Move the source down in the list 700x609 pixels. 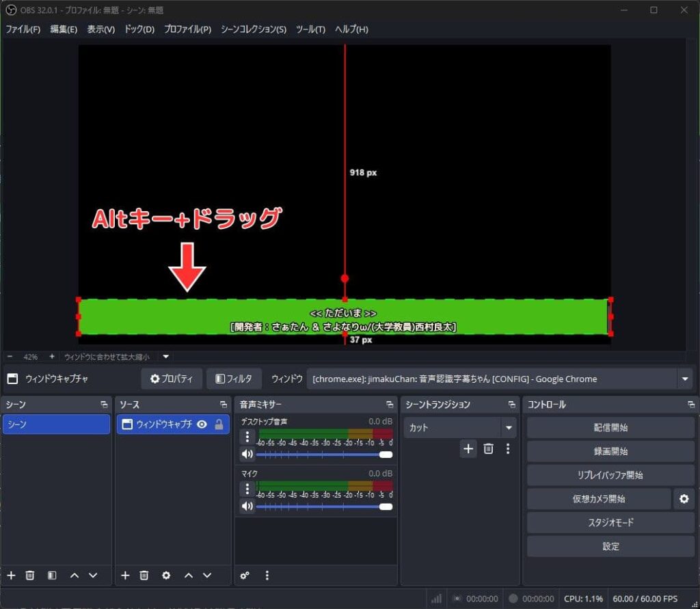(x=207, y=576)
